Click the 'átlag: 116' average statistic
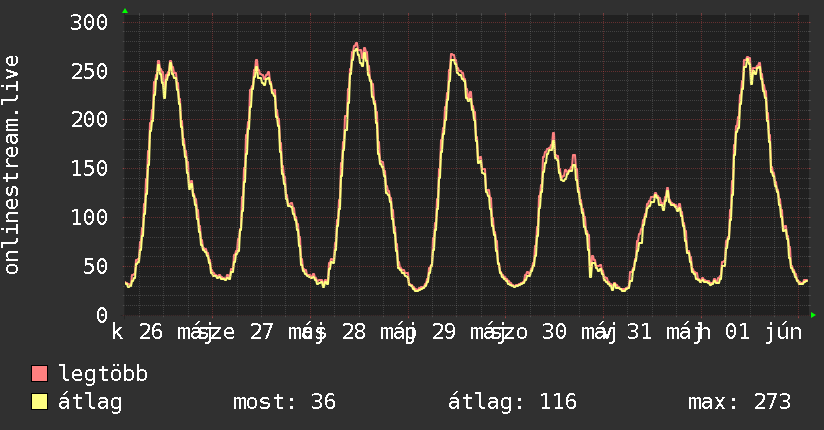This screenshot has height=430, width=824. point(512,402)
